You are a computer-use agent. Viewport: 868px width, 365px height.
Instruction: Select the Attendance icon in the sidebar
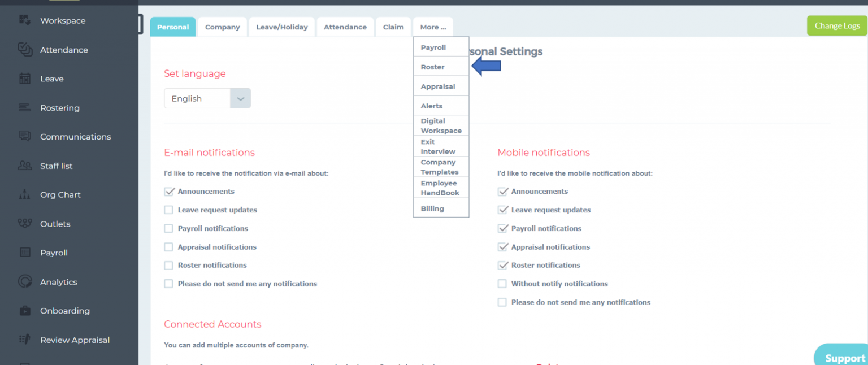point(24,50)
